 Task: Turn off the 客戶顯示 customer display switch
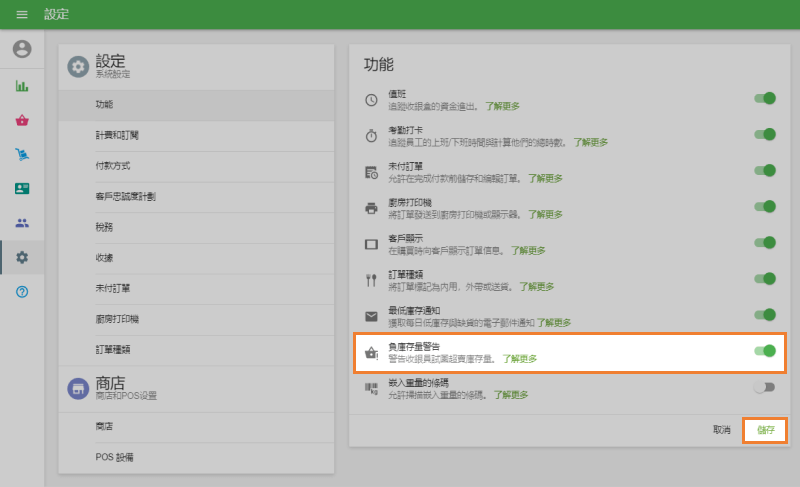pos(765,242)
